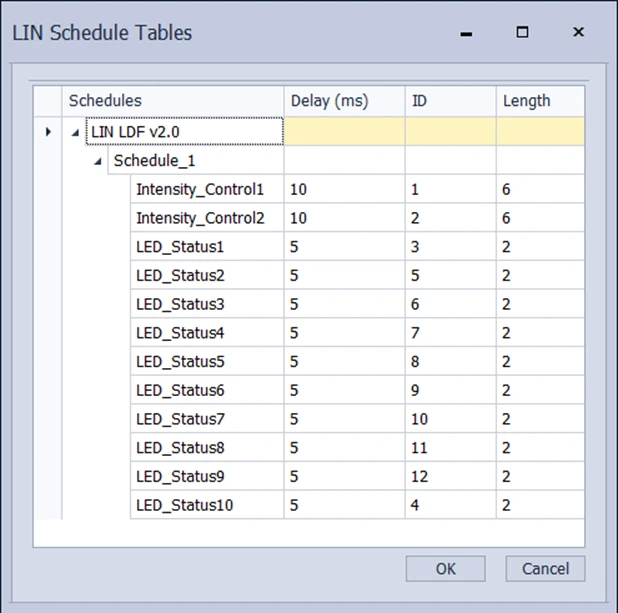Click the Length cell of LED_Status3
618x613 pixels.
pyautogui.click(x=540, y=304)
